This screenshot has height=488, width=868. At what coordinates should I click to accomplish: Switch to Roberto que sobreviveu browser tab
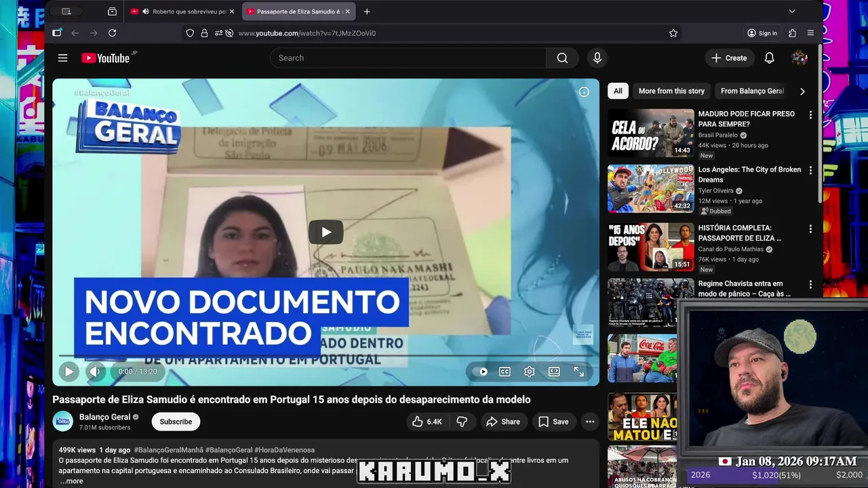(181, 12)
